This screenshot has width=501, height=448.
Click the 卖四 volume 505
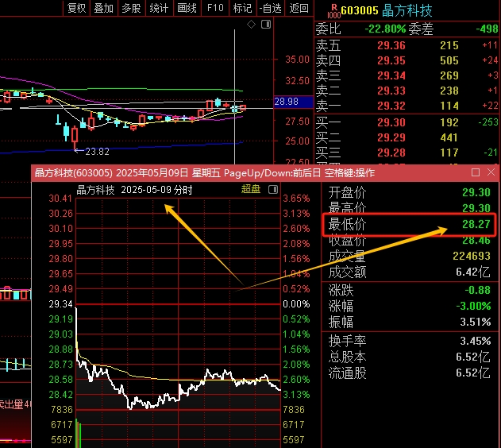point(449,60)
